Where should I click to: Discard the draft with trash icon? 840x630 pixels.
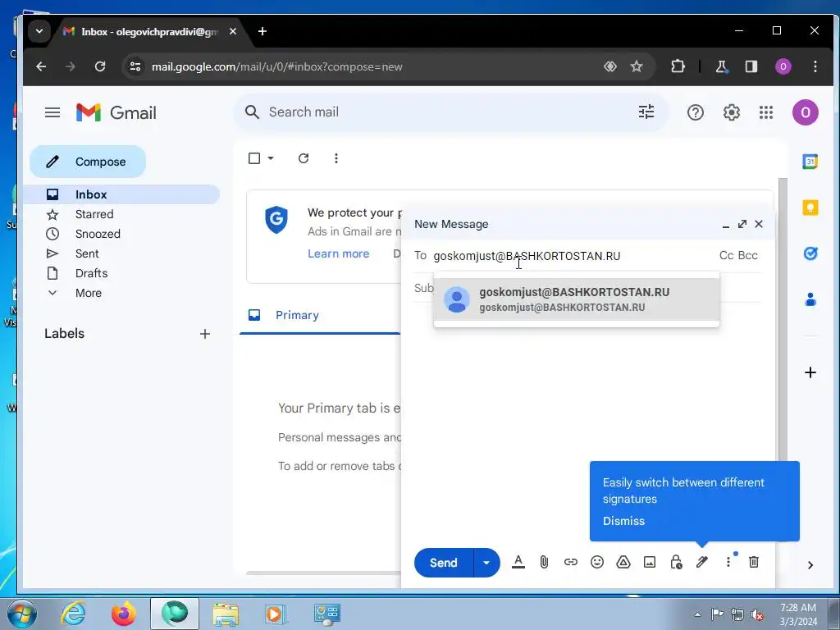pyautogui.click(x=754, y=562)
